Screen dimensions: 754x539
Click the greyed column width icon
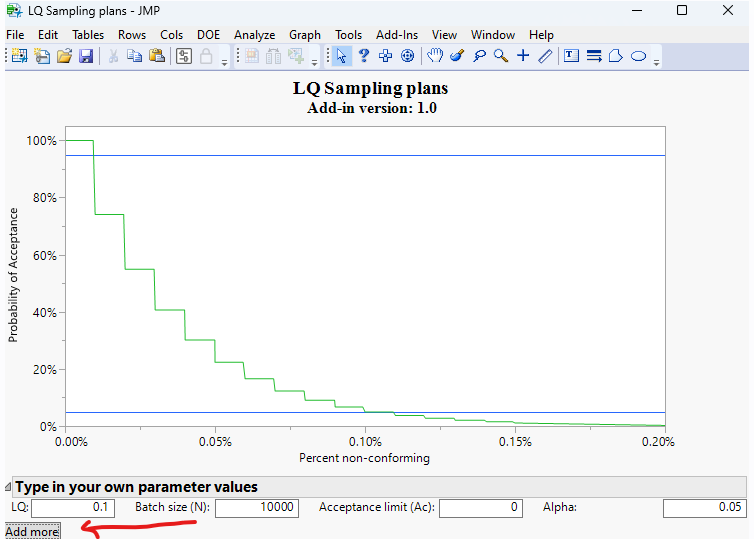click(x=274, y=56)
